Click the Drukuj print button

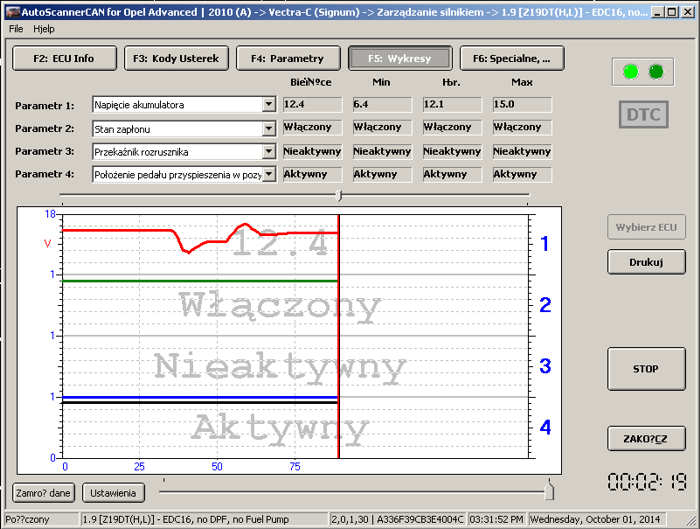[x=646, y=262]
